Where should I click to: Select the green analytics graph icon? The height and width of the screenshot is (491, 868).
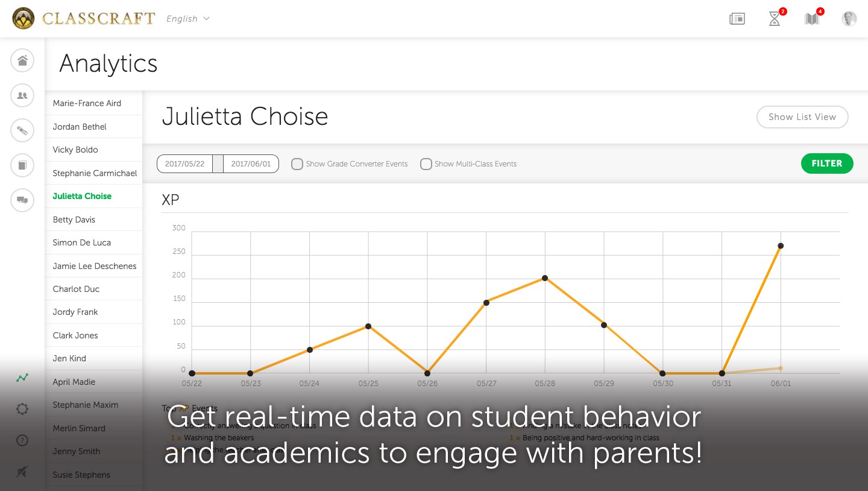pos(22,378)
